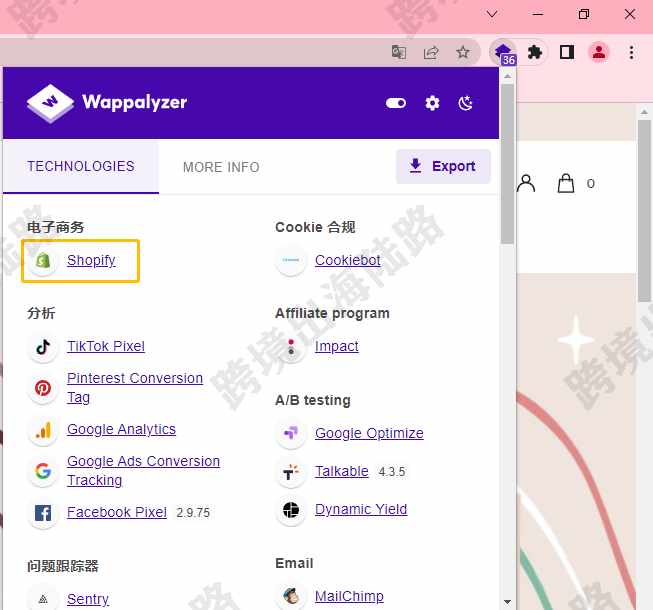Click the webpage vertical scrollbar thumb
Image resolution: width=653 pixels, height=610 pixels.
[x=644, y=211]
